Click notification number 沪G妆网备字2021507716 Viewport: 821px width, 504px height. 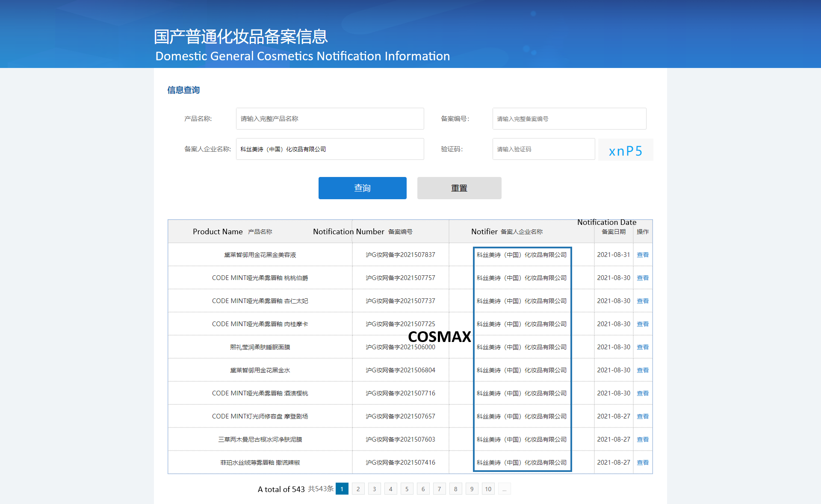[x=400, y=393]
